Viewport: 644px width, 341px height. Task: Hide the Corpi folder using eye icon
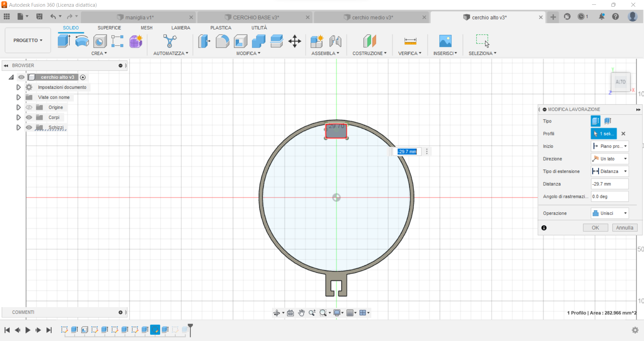29,117
